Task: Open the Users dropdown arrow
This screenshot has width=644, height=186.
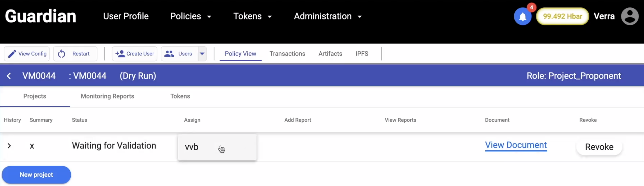Action: coord(202,54)
